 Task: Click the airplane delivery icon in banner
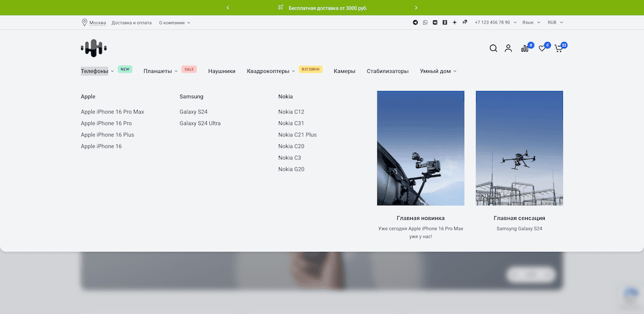coord(280,8)
